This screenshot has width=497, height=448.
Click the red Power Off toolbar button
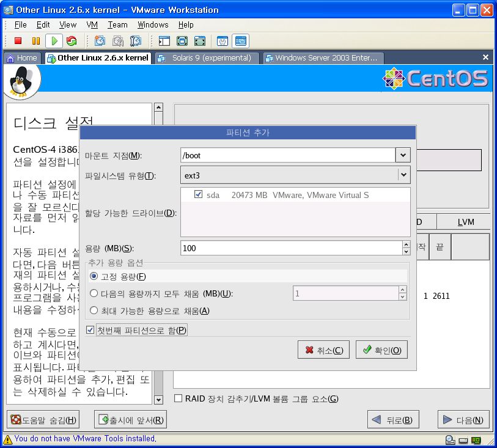pos(18,41)
